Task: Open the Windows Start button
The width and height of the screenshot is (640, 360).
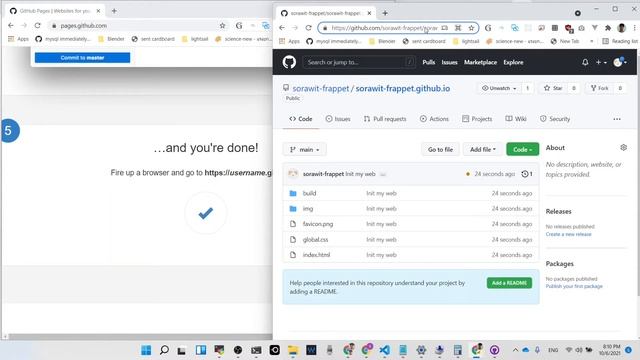Action: tap(146, 350)
